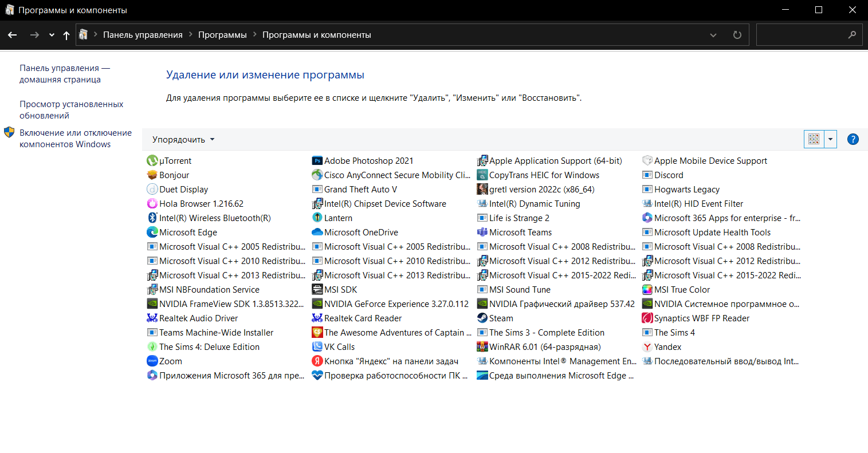Click the The Sims 4: Deluxe Edition icon
The width and height of the screenshot is (868, 453).
pyautogui.click(x=152, y=347)
